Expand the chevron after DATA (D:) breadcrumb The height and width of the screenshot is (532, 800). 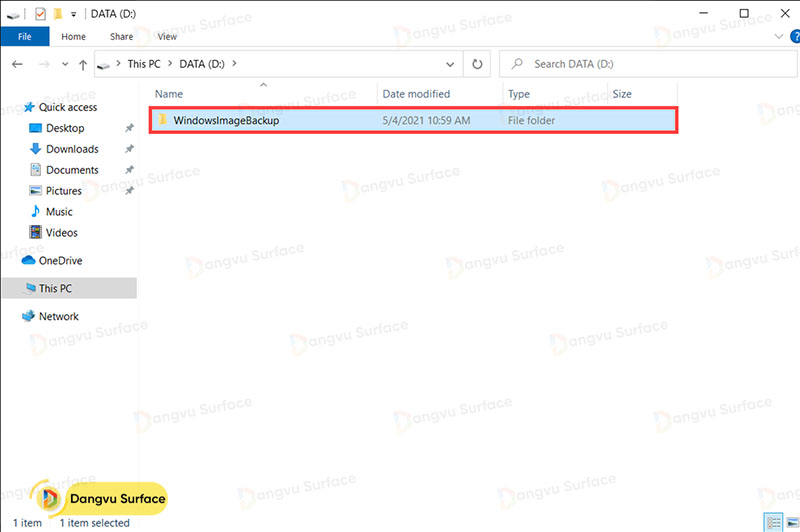(234, 64)
